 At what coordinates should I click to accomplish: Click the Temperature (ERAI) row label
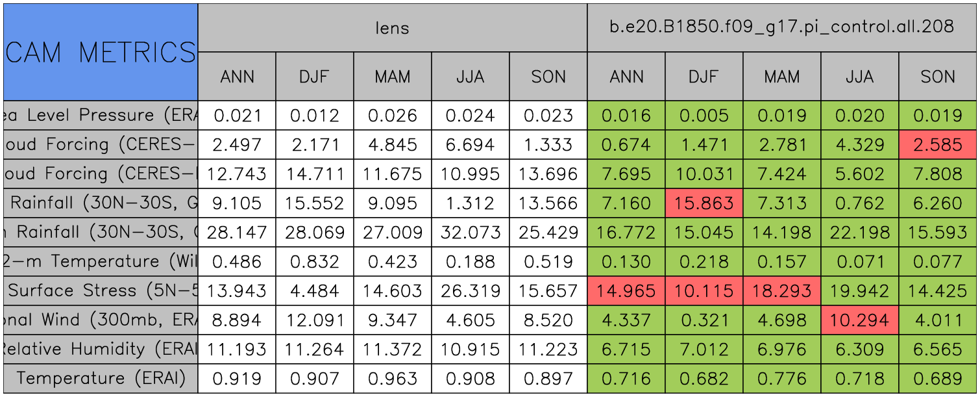pyautogui.click(x=101, y=378)
